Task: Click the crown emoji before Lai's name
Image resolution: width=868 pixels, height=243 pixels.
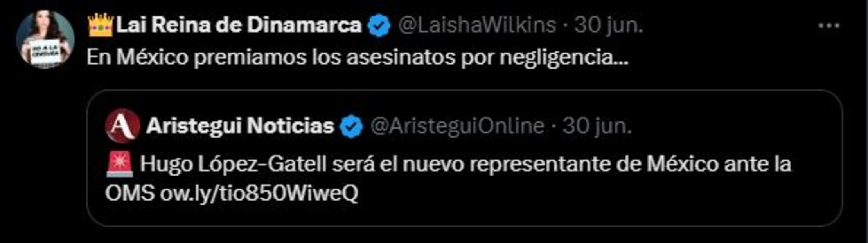Action: (101, 25)
